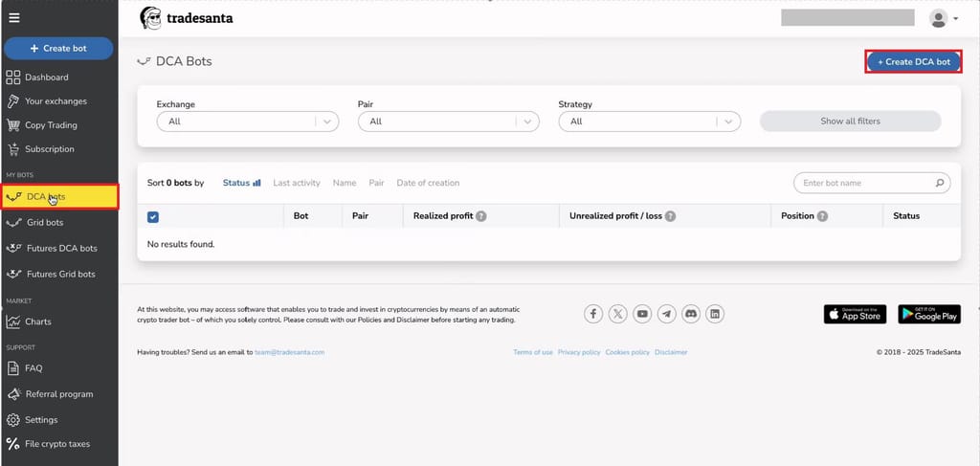Sort bots by Name
Image resolution: width=980 pixels, height=466 pixels.
[345, 183]
